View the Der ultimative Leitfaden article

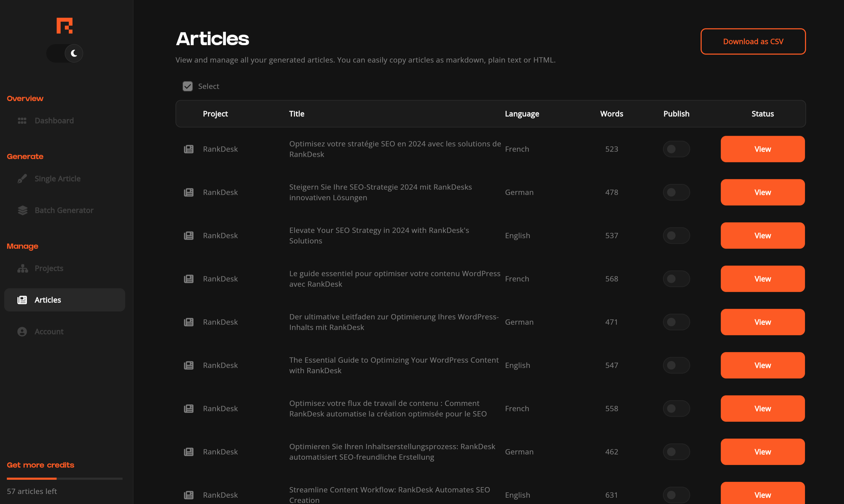(x=763, y=322)
